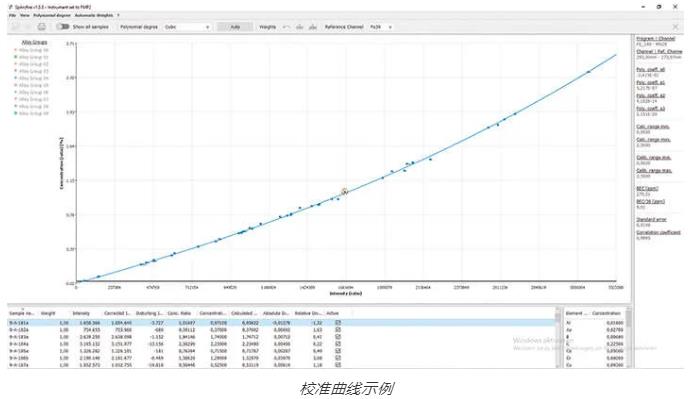Click the first weights curve icon
This screenshot has width=688, height=399.
[286, 27]
